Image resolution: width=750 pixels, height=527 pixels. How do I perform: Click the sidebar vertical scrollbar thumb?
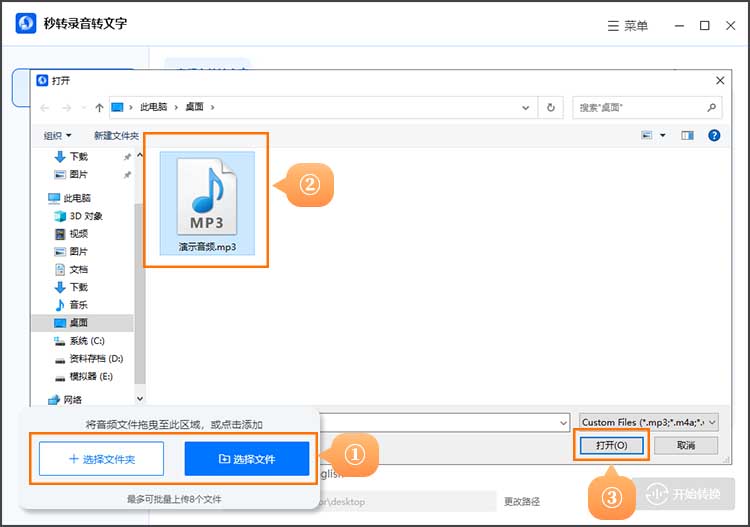tap(140, 294)
